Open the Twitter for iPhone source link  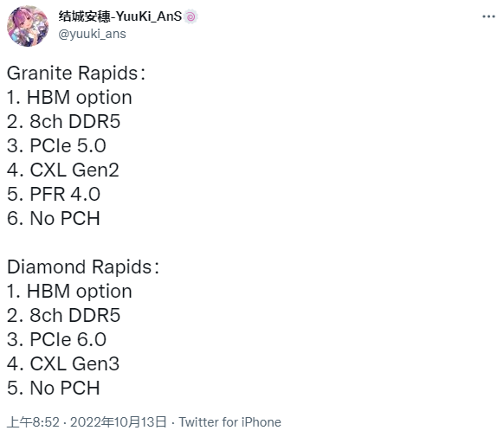229,422
